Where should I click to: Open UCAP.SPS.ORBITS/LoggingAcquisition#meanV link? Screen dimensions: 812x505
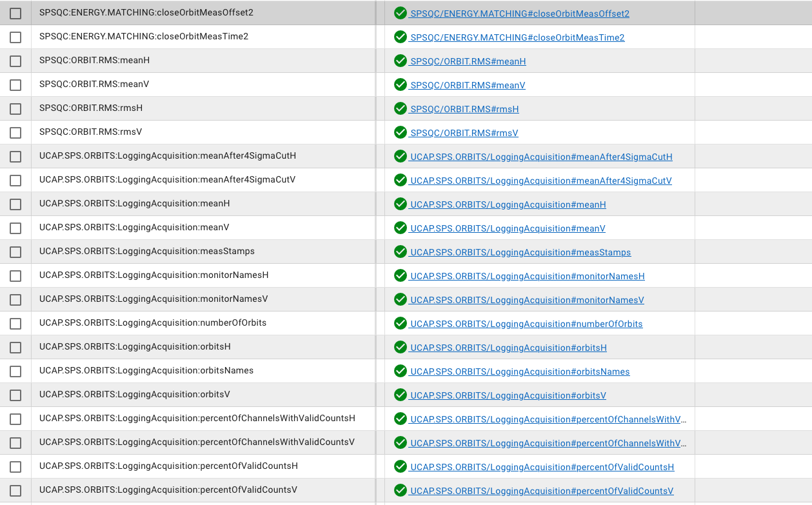[x=508, y=228]
